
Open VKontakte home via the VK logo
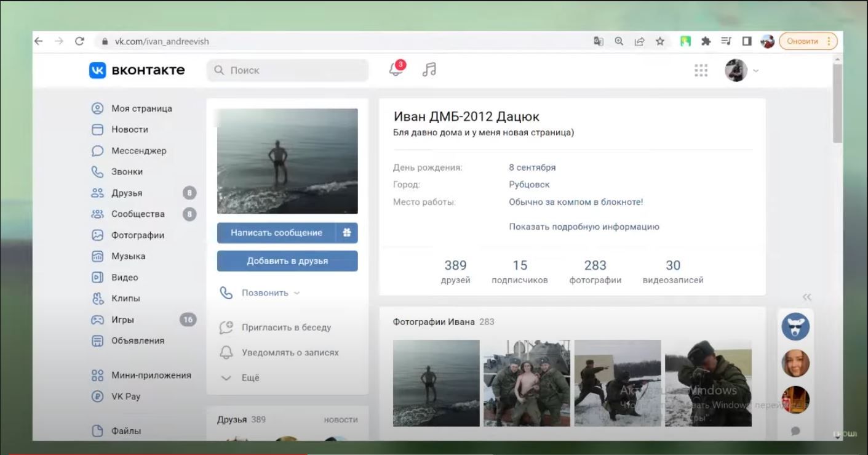point(137,70)
